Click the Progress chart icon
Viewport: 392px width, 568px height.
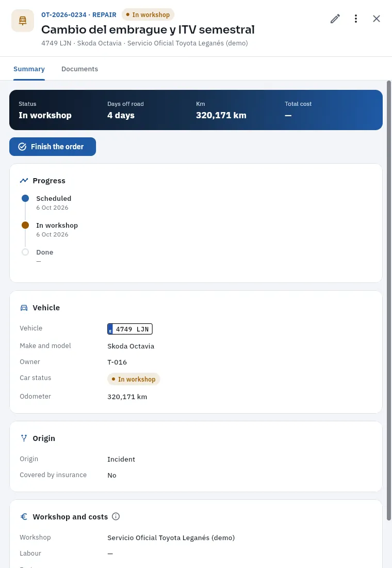tap(24, 180)
